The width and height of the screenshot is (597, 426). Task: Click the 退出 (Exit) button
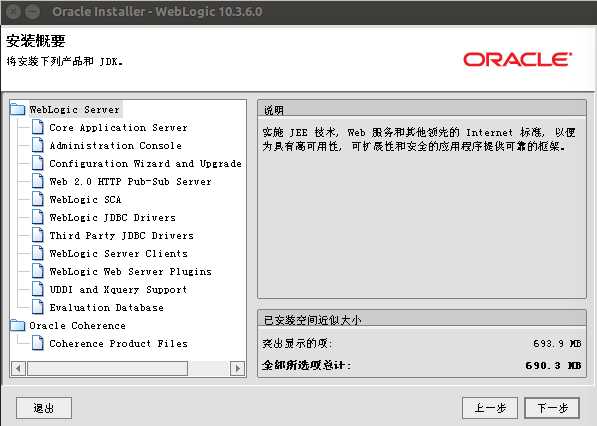tap(44, 408)
